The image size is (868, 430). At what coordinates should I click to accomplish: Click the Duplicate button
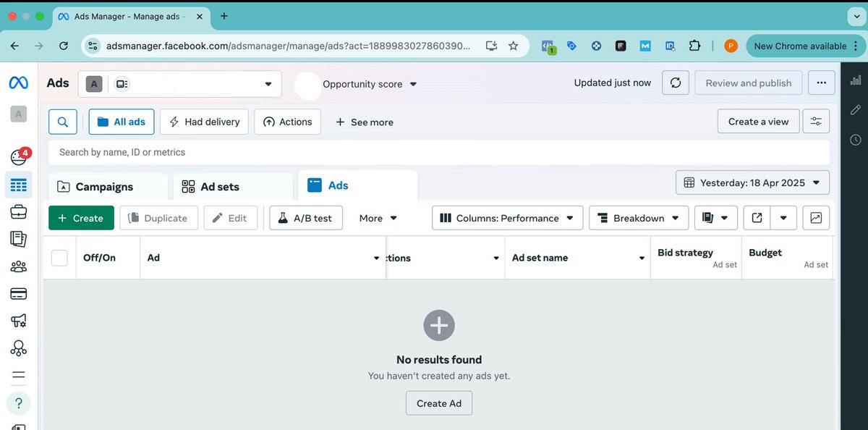pos(158,218)
